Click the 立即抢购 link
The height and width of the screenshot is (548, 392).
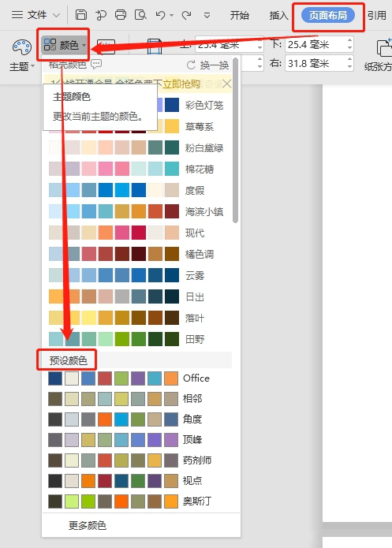pyautogui.click(x=181, y=84)
